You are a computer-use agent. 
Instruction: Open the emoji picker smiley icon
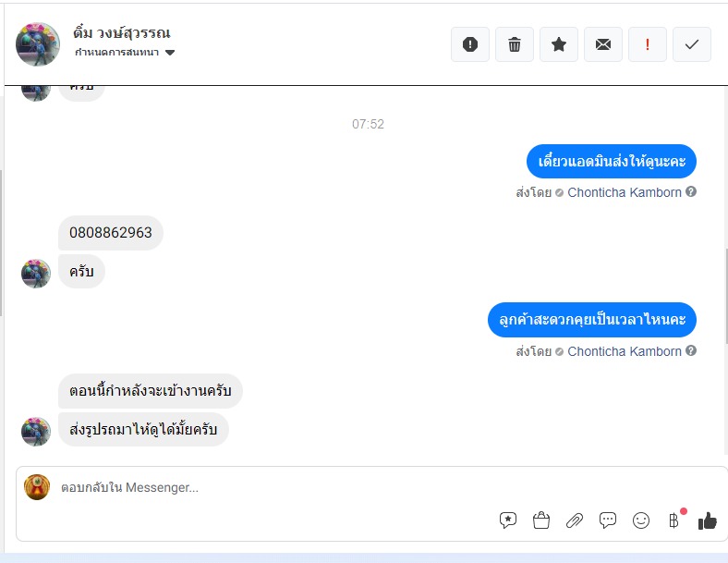[641, 520]
